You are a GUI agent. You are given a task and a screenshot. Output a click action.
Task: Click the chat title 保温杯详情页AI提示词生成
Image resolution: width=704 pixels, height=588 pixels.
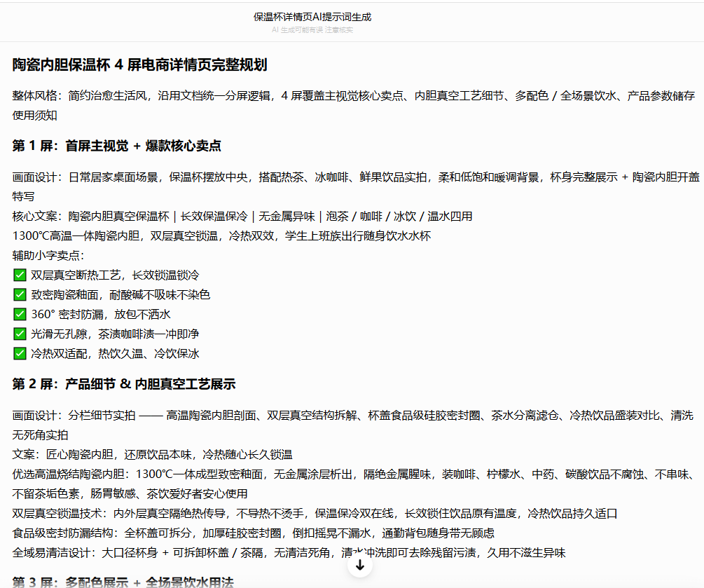point(312,17)
